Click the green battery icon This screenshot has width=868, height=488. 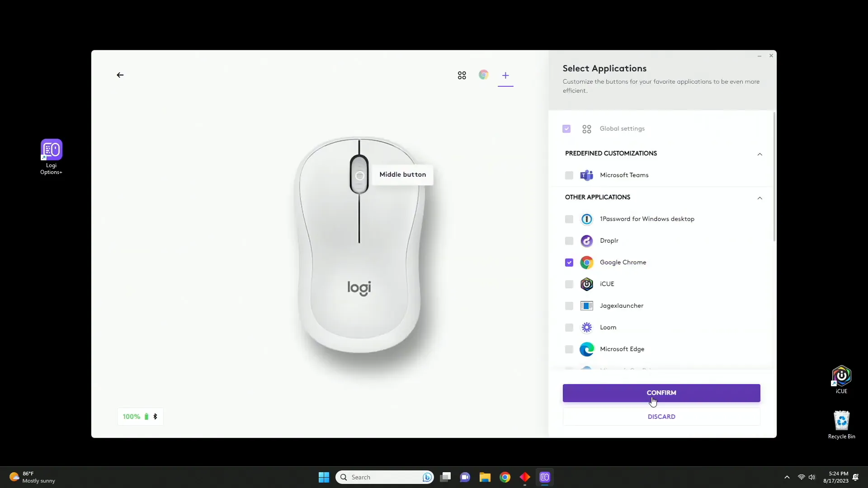pos(146,417)
